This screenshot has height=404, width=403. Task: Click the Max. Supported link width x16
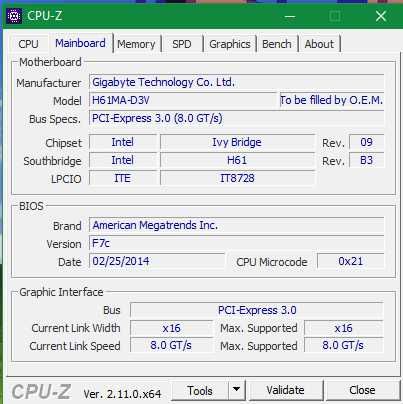point(344,328)
